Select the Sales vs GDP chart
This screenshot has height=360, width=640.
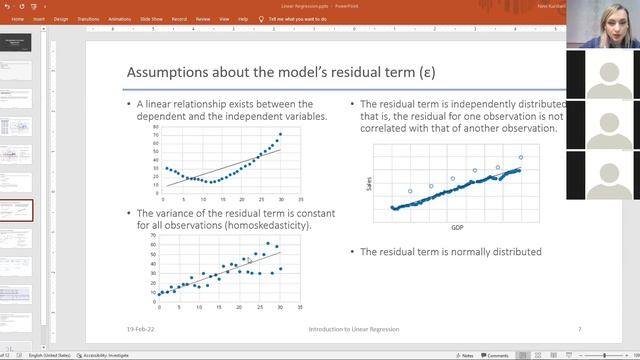tap(453, 187)
